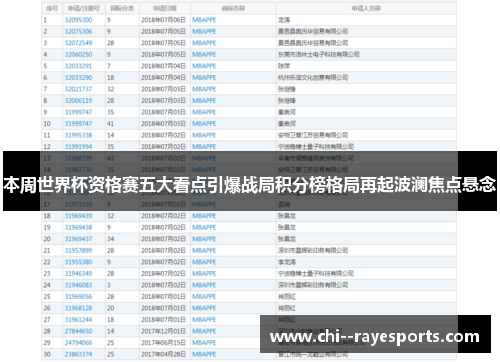Open registration number 31955380 link
500x362 pixels.
(x=78, y=262)
